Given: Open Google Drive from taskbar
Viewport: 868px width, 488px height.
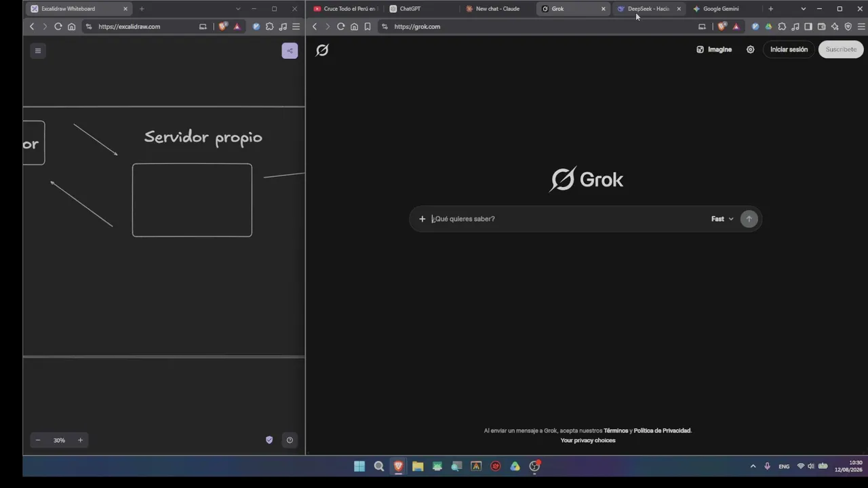Looking at the screenshot, I should click(x=515, y=466).
